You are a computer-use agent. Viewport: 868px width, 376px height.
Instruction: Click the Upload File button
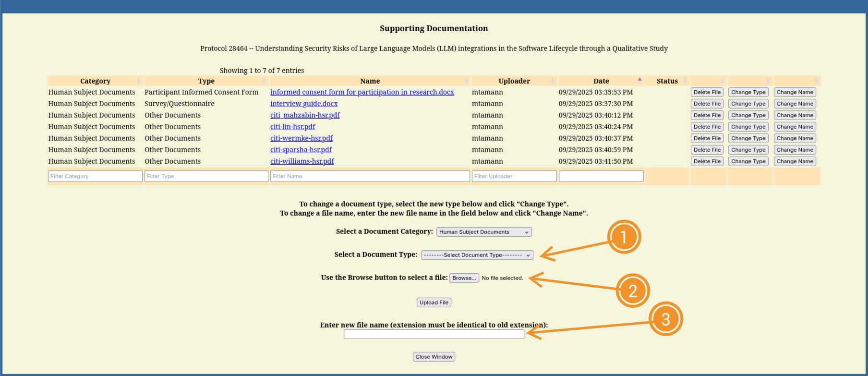(434, 303)
